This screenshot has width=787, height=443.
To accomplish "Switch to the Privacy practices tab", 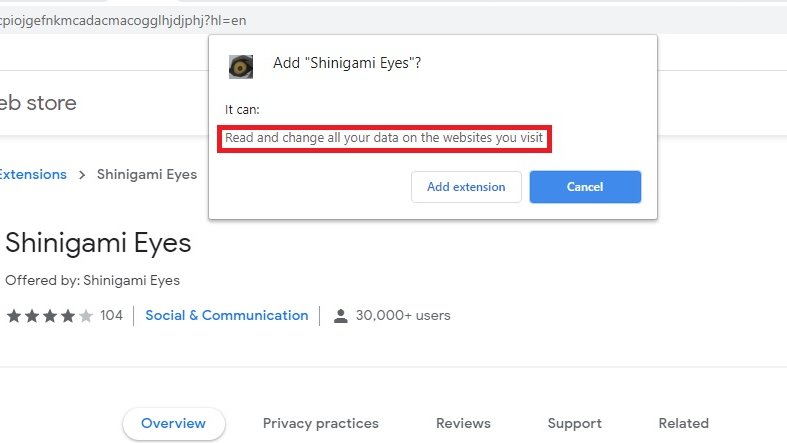I will point(321,423).
